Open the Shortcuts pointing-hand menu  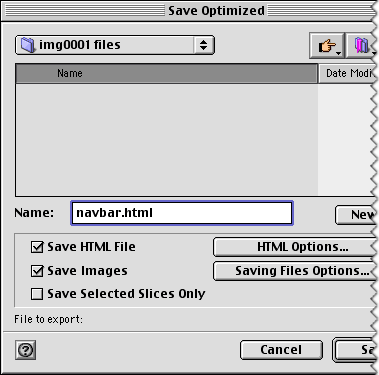click(327, 46)
